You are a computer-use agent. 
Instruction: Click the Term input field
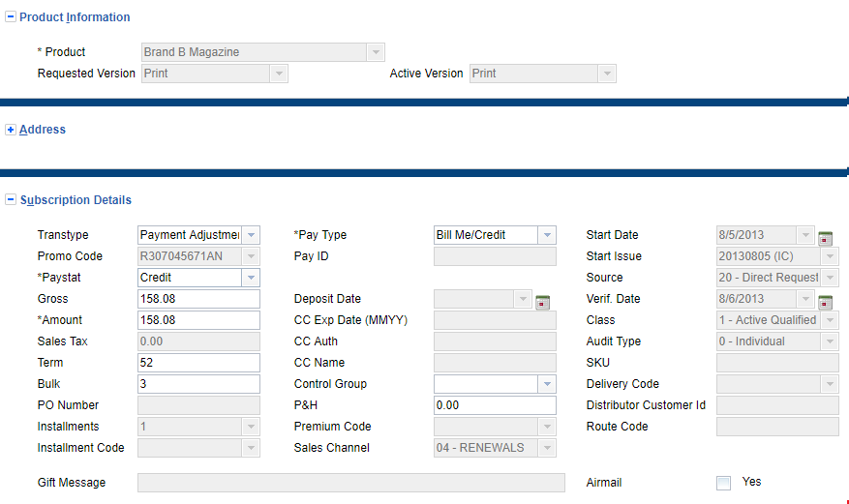point(198,363)
